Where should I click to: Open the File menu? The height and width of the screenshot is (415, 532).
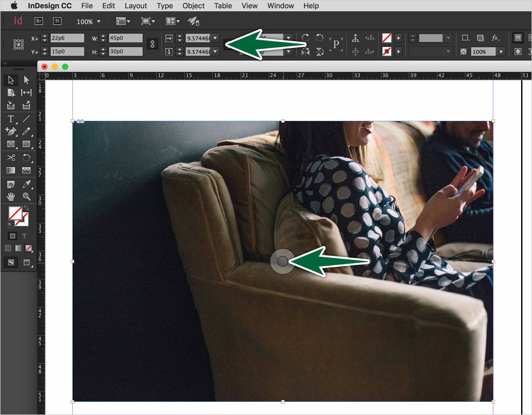click(x=87, y=6)
